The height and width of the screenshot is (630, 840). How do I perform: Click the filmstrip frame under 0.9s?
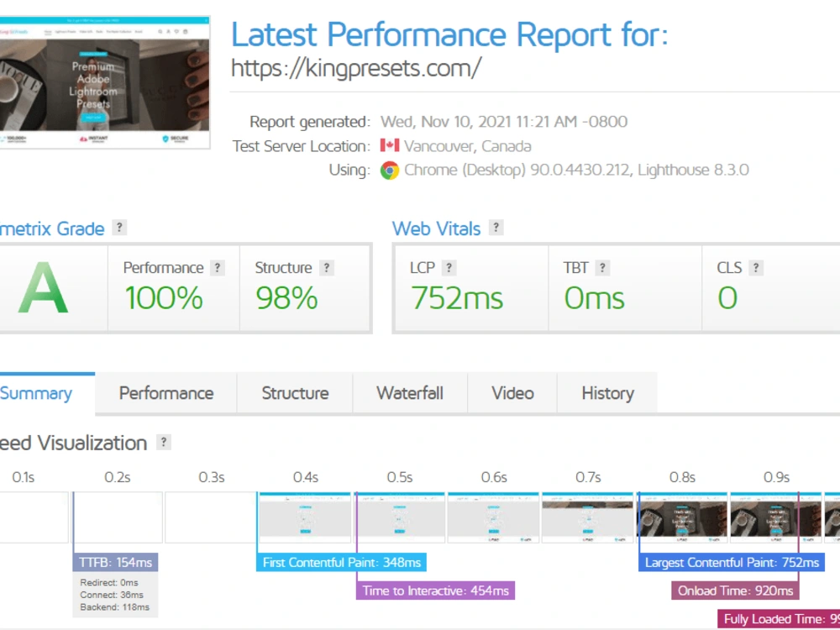click(x=775, y=517)
